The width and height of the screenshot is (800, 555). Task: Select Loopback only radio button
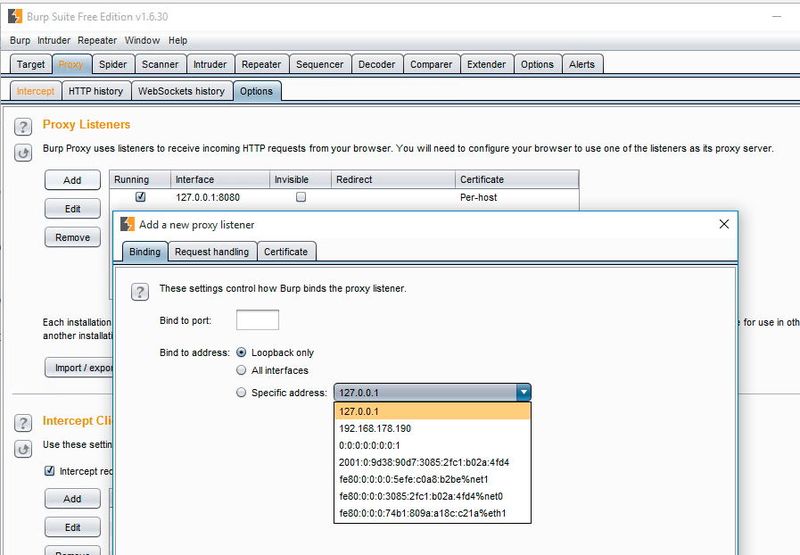pyautogui.click(x=241, y=352)
